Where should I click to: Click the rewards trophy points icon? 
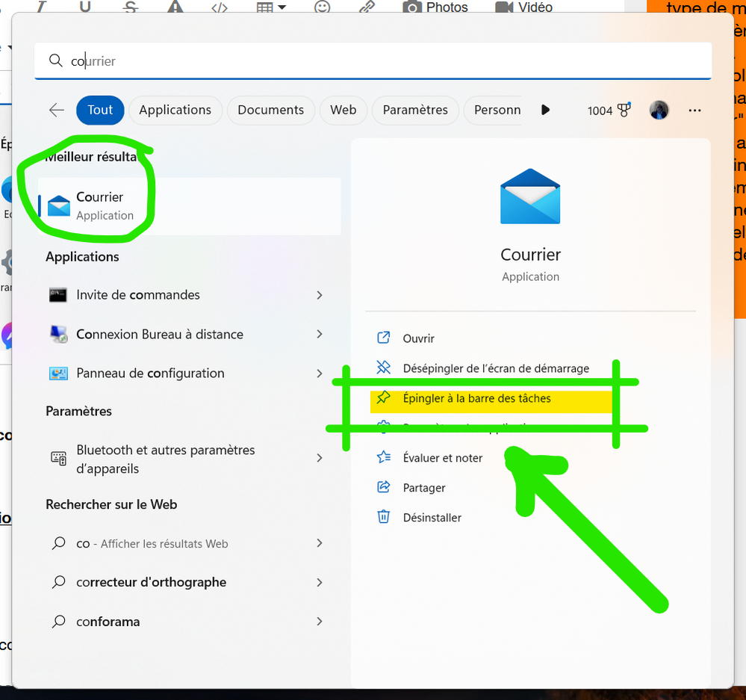pos(624,111)
